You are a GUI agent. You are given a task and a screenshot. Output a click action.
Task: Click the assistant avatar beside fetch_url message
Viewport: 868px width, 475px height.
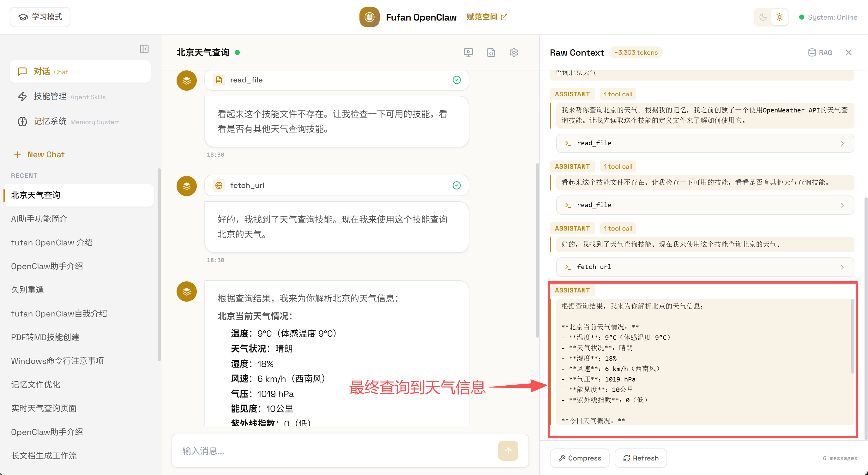pyautogui.click(x=187, y=186)
